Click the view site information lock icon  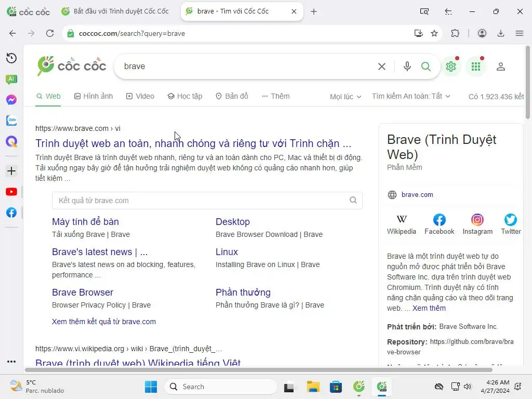pyautogui.click(x=71, y=33)
